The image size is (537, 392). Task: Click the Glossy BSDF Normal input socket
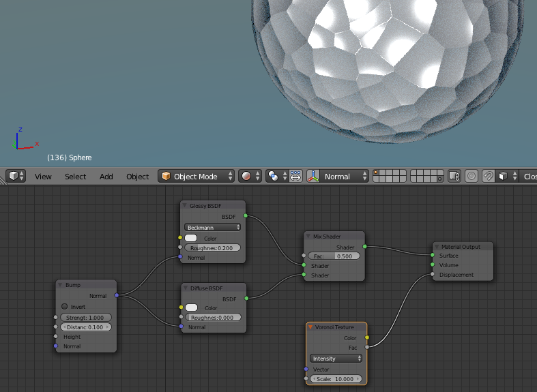click(180, 256)
